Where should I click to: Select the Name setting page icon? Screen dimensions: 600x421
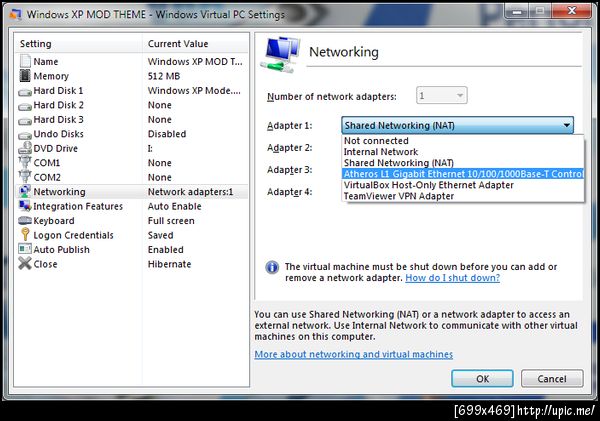(x=25, y=61)
